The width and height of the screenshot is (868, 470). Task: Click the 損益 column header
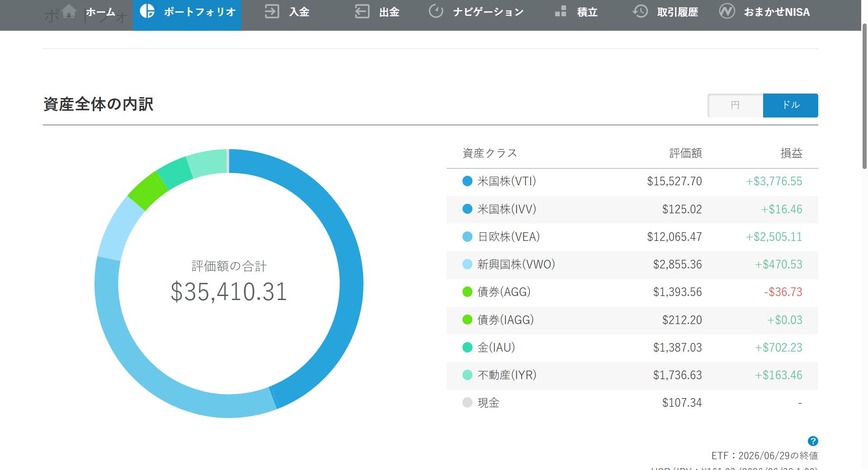coord(791,153)
